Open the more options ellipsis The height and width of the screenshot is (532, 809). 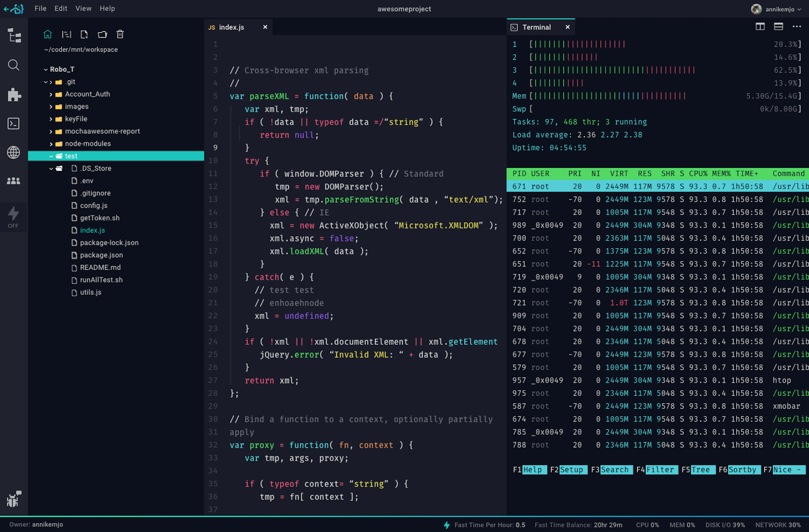click(797, 27)
